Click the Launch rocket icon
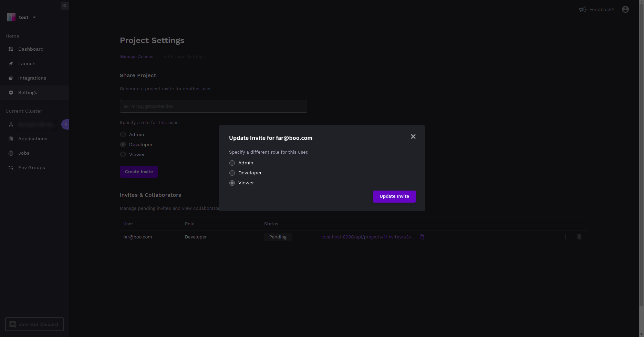Viewport: 644px width, 337px height. click(x=11, y=64)
